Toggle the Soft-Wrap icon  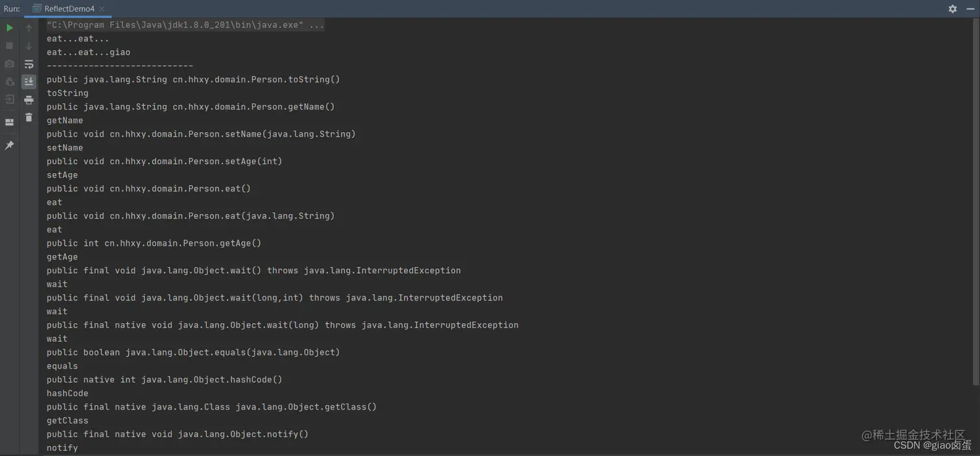pos(29,64)
